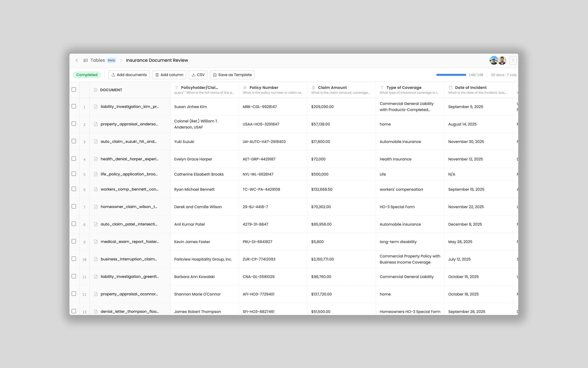Check the checkbox for business_interruption_claim row
Screen dimensions: 588x368
74,259
